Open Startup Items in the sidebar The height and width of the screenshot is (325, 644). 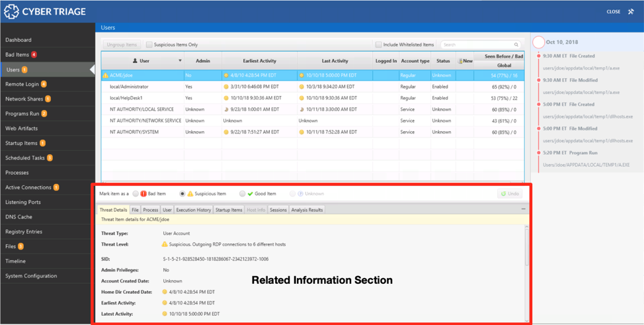[48, 143]
